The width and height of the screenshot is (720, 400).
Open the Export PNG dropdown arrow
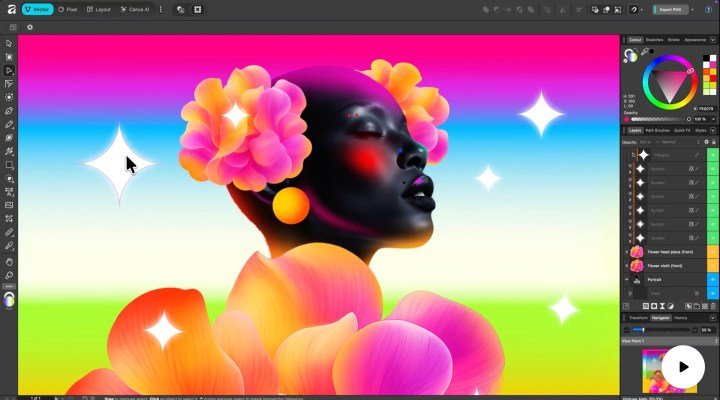tap(692, 9)
